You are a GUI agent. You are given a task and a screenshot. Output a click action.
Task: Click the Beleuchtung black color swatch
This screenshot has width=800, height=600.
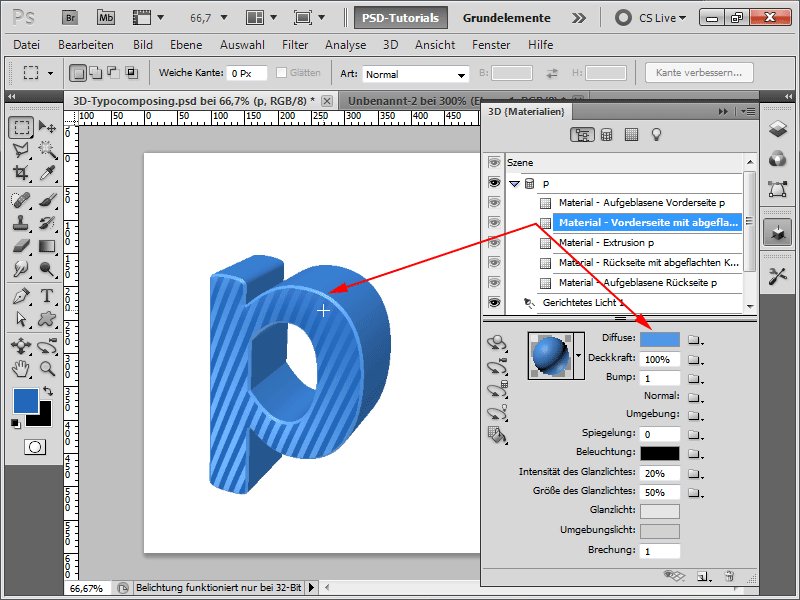tap(660, 453)
